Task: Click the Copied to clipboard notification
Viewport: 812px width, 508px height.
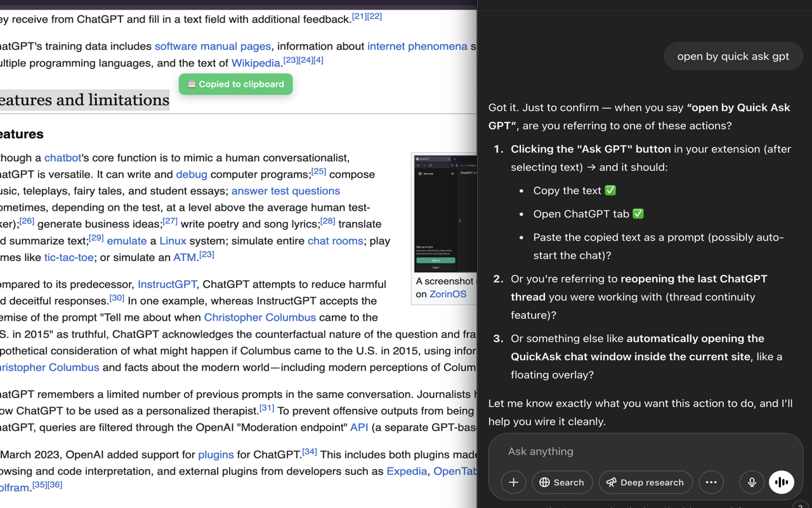Action: click(235, 84)
